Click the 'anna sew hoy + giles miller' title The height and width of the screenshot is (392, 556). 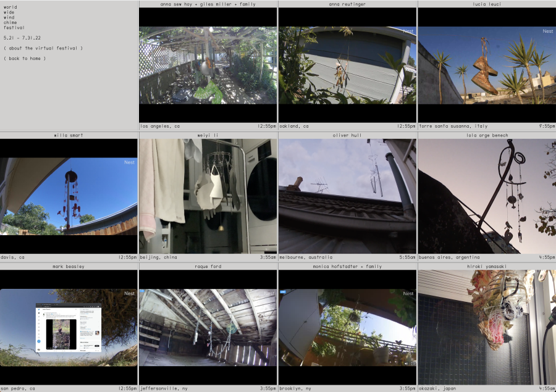(x=208, y=4)
